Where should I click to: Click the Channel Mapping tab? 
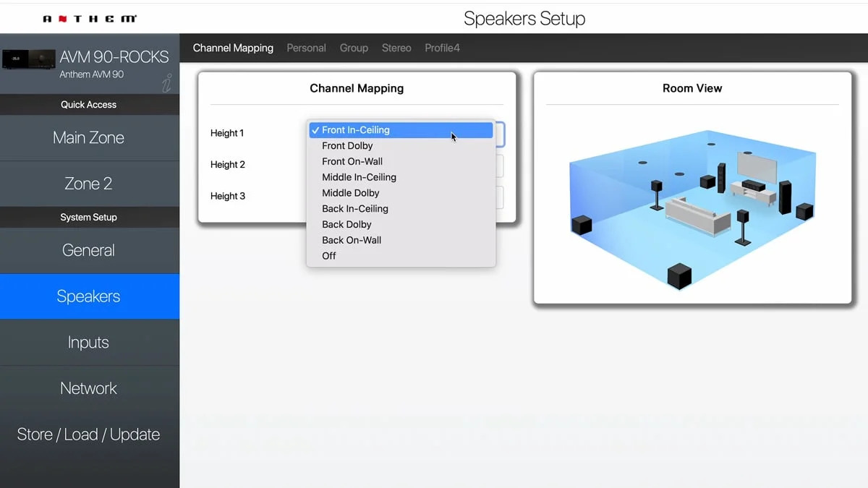233,48
